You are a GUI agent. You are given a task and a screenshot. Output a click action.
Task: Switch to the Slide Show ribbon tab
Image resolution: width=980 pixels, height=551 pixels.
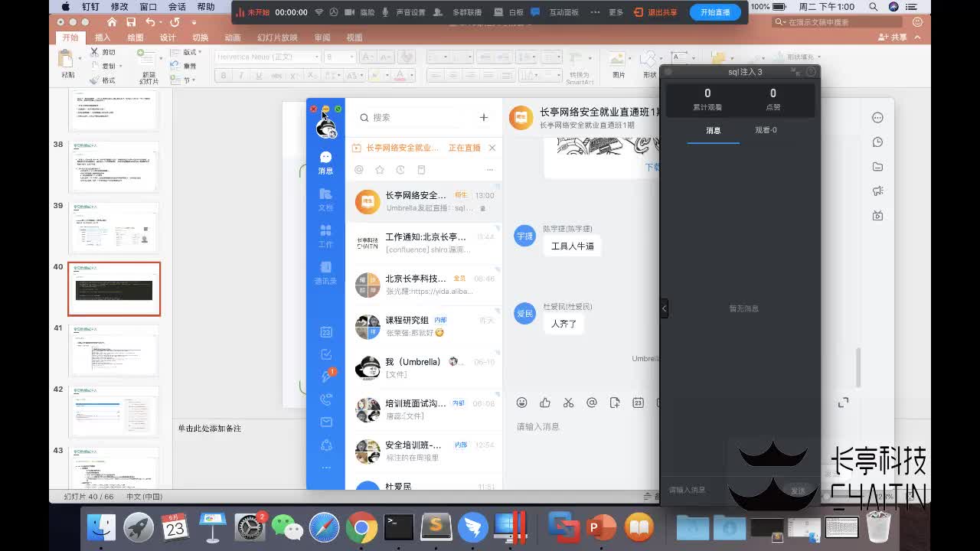coord(277,37)
